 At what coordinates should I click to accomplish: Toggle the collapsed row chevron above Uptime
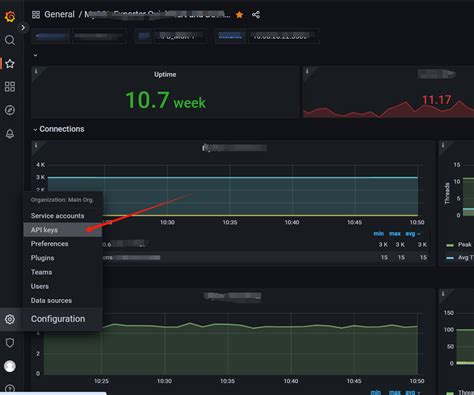[35, 55]
